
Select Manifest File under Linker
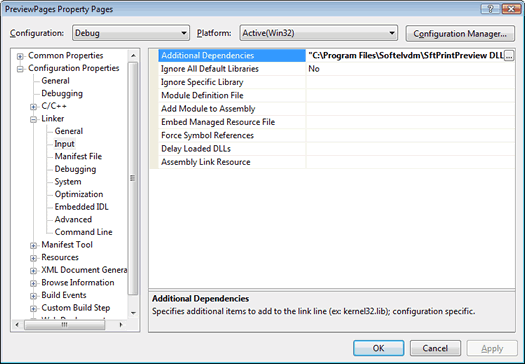pos(78,156)
